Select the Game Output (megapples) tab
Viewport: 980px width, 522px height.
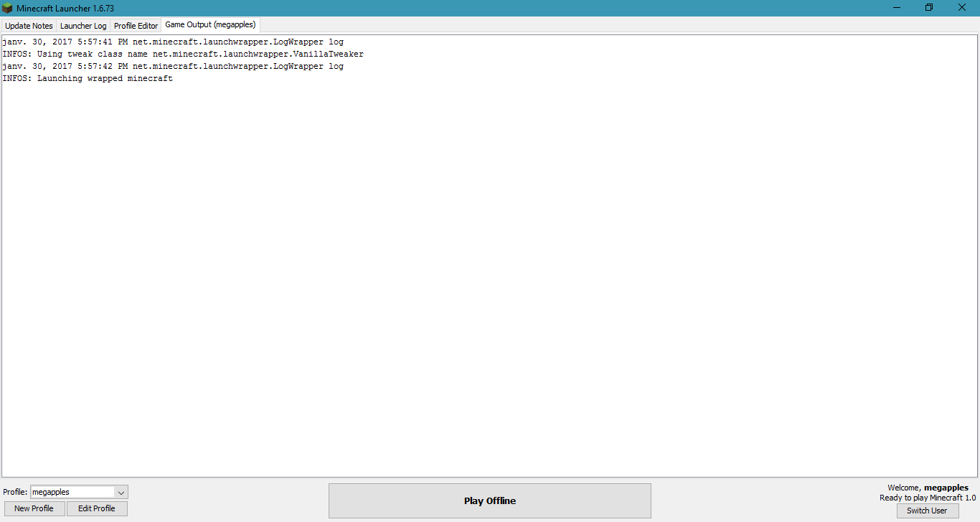point(210,25)
